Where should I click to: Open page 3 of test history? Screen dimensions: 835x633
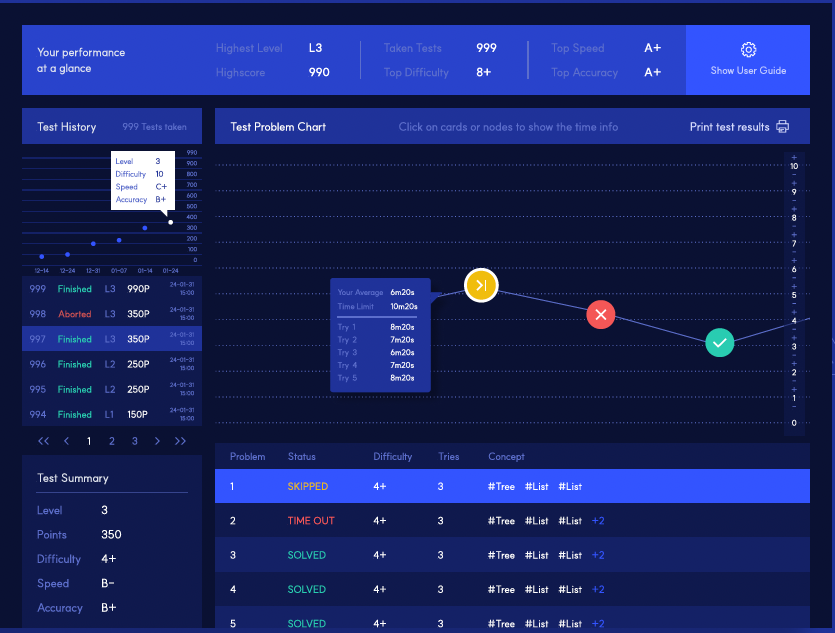coord(135,441)
